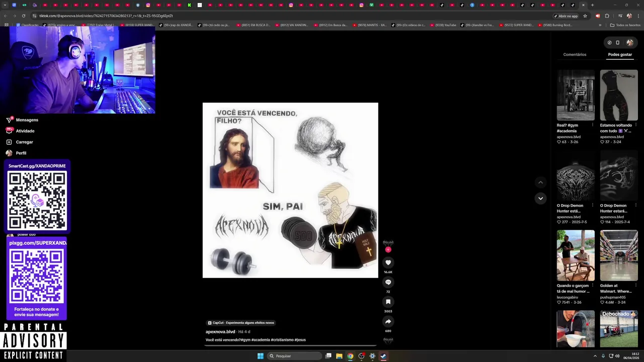Switch to the Podes gostar tab
This screenshot has height=362, width=644.
(620, 54)
